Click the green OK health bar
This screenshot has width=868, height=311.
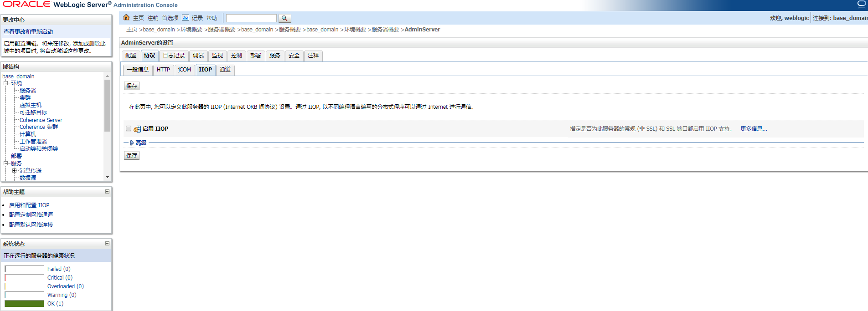click(x=24, y=304)
